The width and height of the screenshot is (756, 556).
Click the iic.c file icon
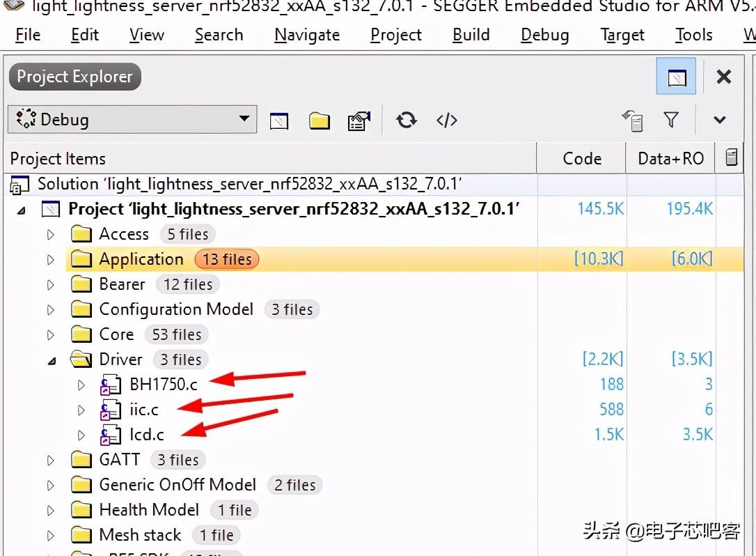[x=111, y=410]
